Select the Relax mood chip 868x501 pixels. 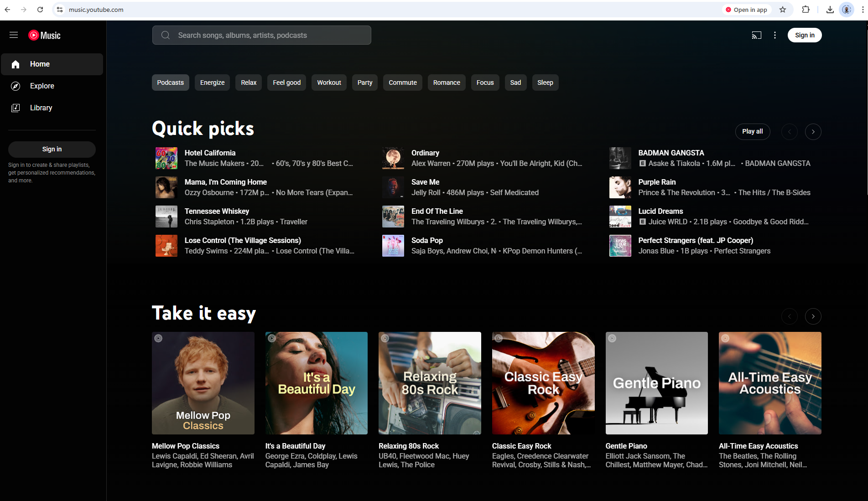pyautogui.click(x=248, y=83)
